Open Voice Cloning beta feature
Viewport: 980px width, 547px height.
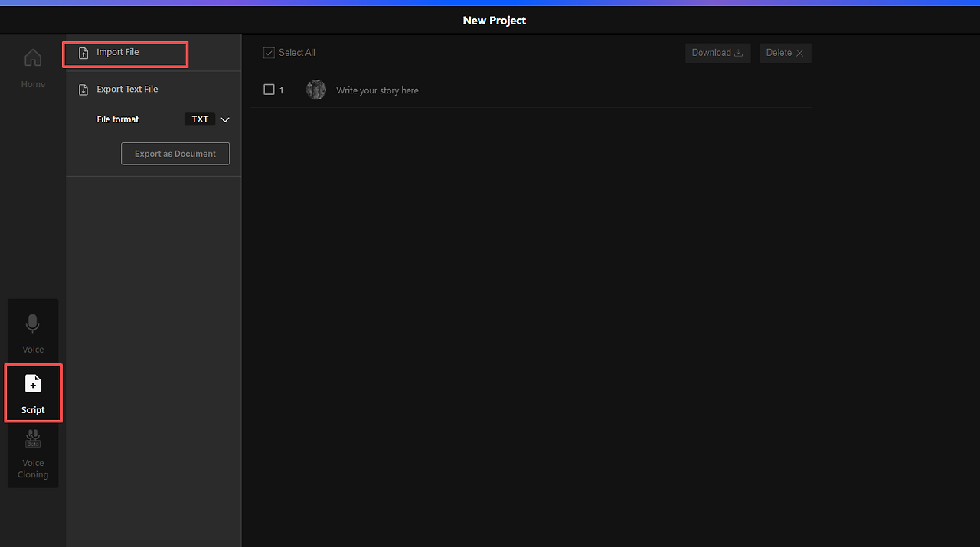tap(33, 454)
